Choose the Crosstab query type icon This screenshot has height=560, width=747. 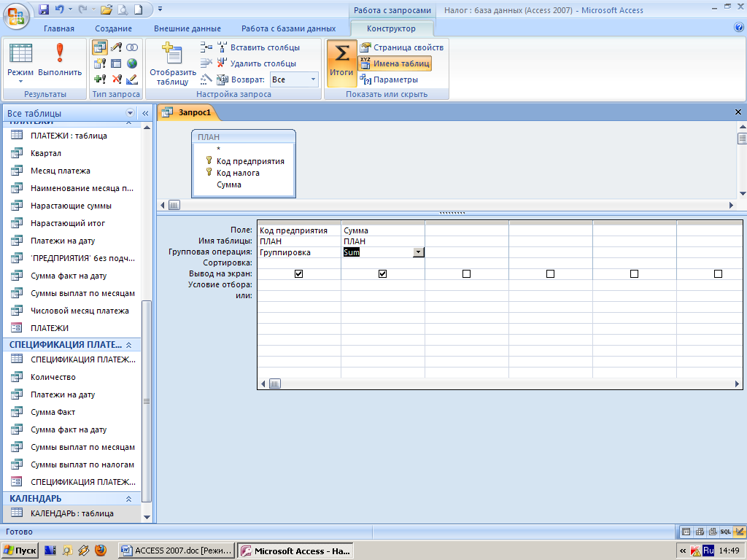(116, 63)
